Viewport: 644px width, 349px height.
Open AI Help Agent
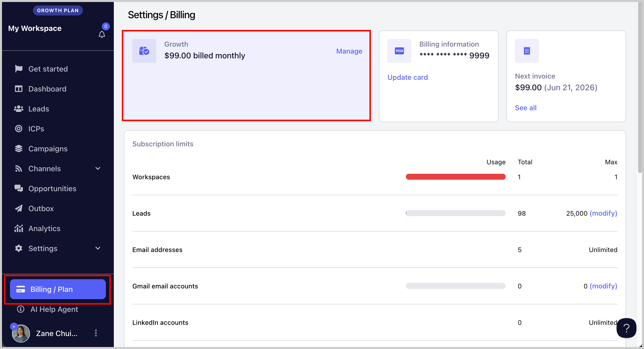point(54,309)
